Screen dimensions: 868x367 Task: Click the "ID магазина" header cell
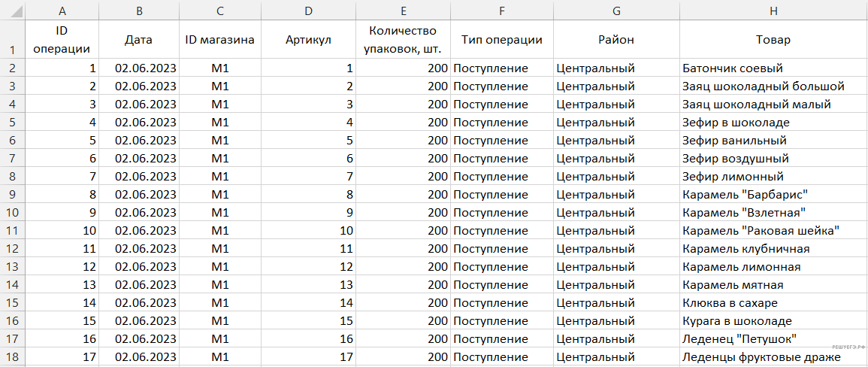219,40
